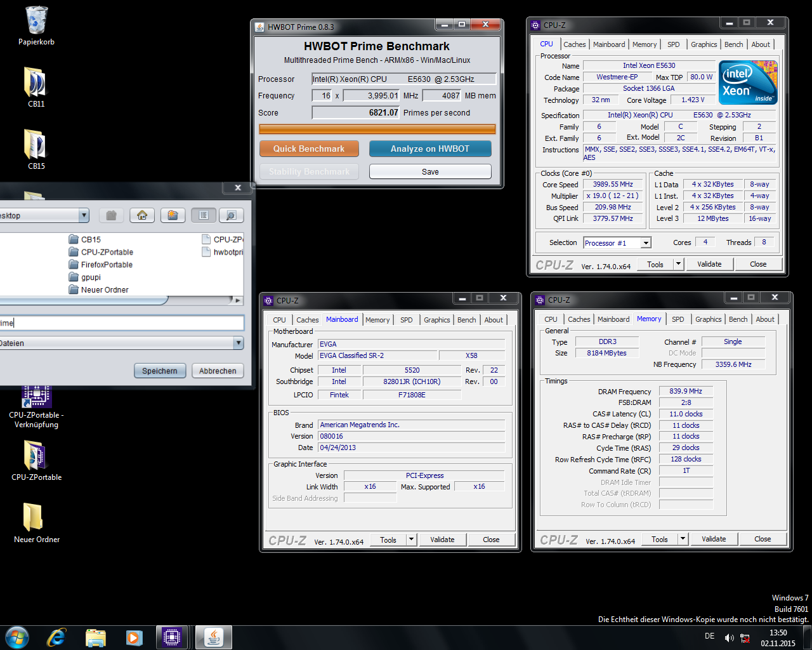Expand the Dateien file type dropdown
Image resolution: width=812 pixels, height=650 pixels.
coord(239,343)
